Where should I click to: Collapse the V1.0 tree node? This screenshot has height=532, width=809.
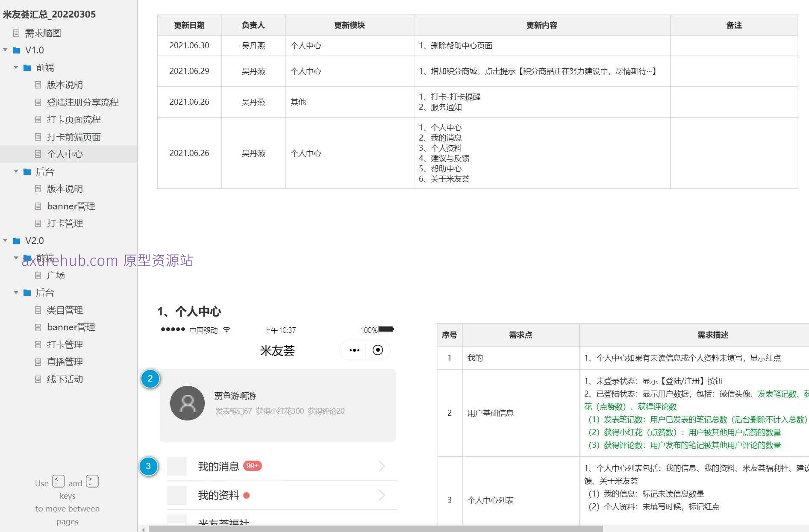coord(5,50)
